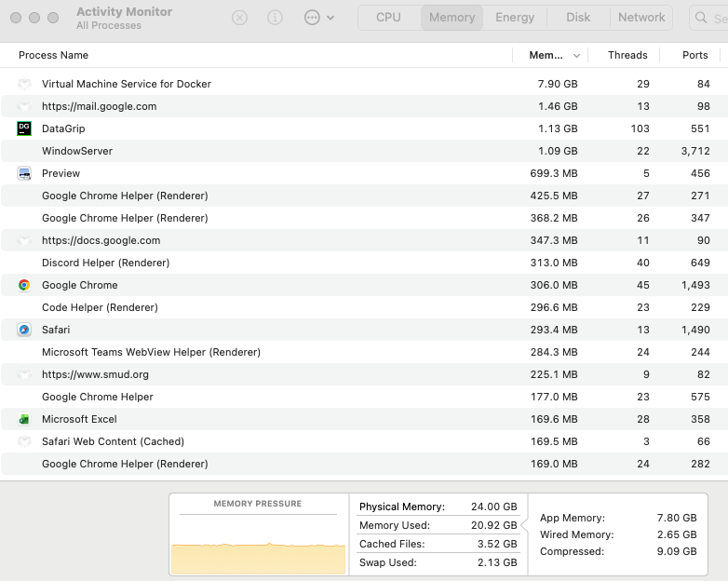Click the Wired Memory 2.65 GB value
This screenshot has height=581, width=728.
[677, 534]
